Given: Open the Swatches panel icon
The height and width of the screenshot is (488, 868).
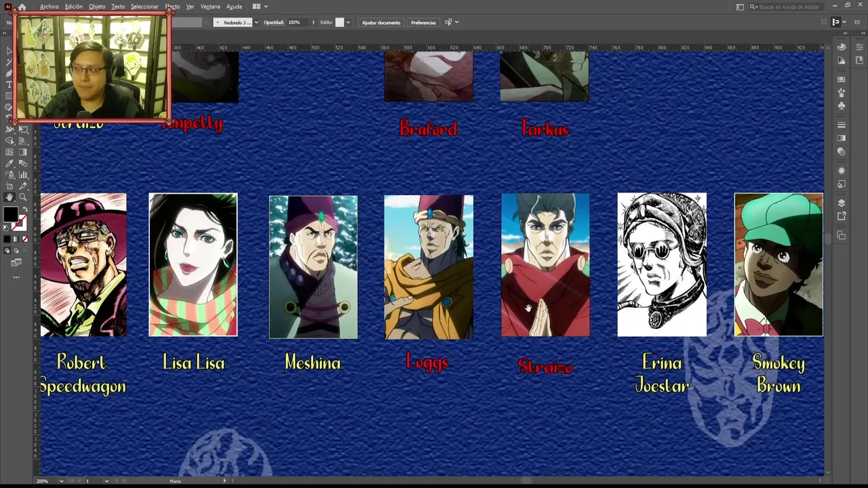Looking at the screenshot, I should click(842, 79).
